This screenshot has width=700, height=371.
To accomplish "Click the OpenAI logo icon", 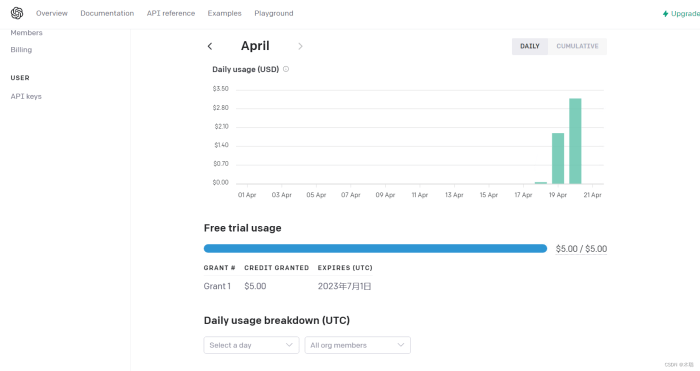I will click(x=17, y=13).
